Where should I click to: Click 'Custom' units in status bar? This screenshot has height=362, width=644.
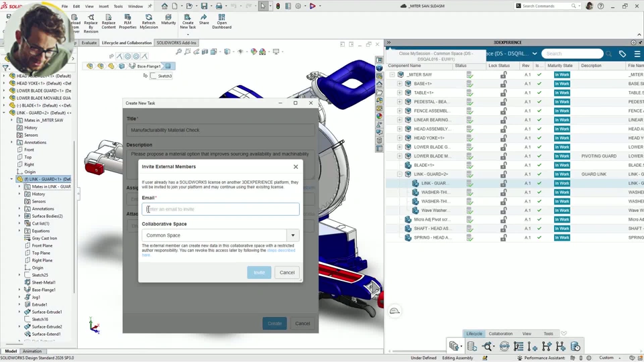point(606,358)
